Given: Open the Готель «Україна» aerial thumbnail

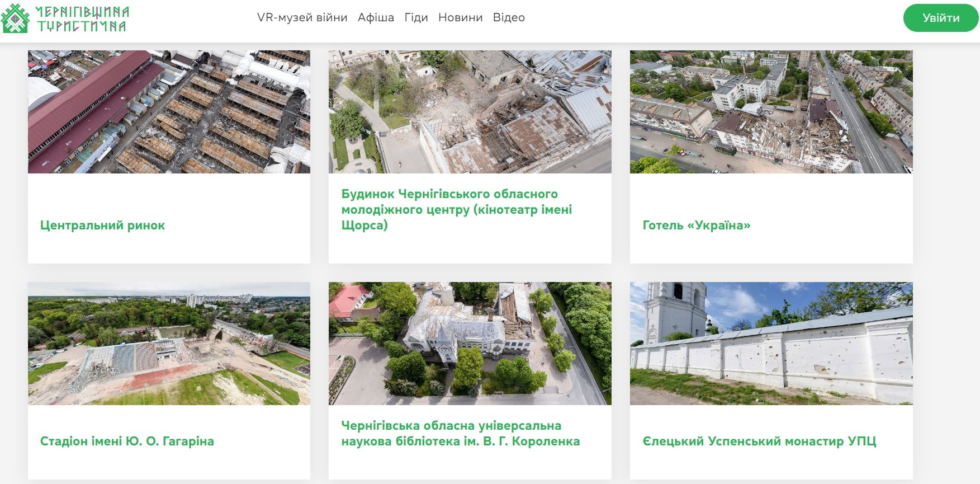Looking at the screenshot, I should point(771,112).
